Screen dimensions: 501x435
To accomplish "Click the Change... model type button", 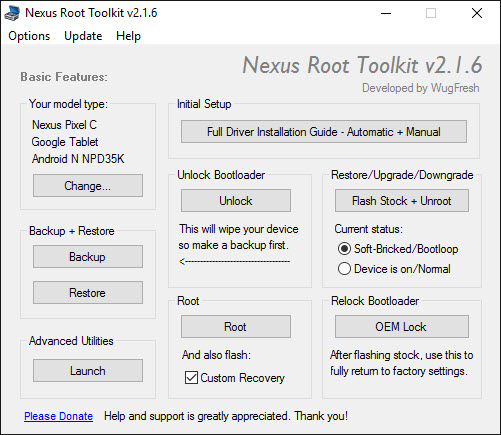I will coord(88,185).
